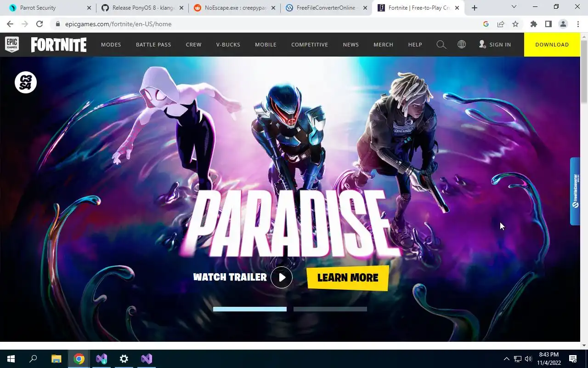Viewport: 588px width, 368px height.
Task: Open Chrome three-dot menu
Action: 578,24
